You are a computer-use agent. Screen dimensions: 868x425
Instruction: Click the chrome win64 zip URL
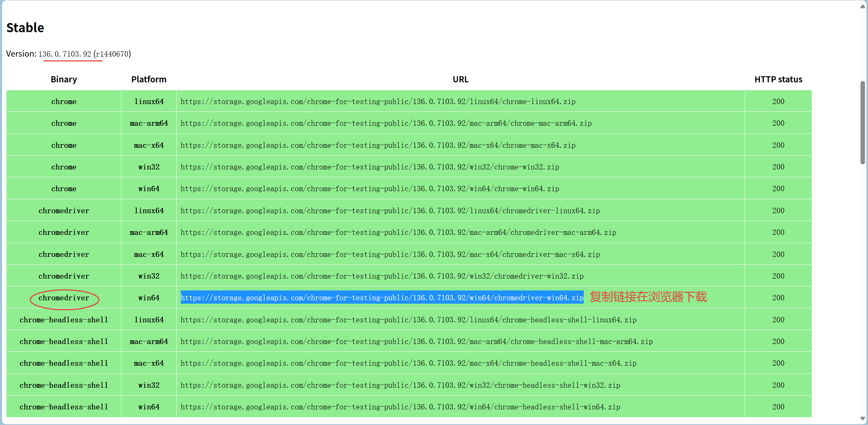(369, 188)
